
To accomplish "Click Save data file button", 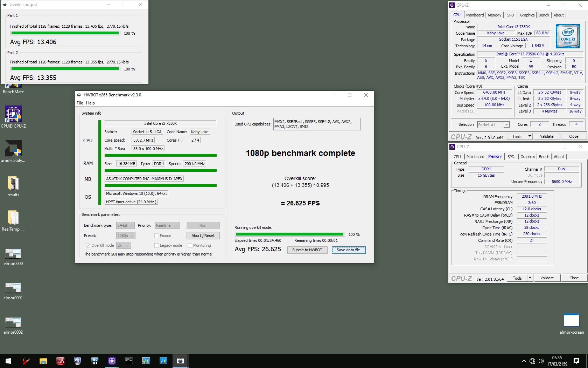I will [348, 250].
